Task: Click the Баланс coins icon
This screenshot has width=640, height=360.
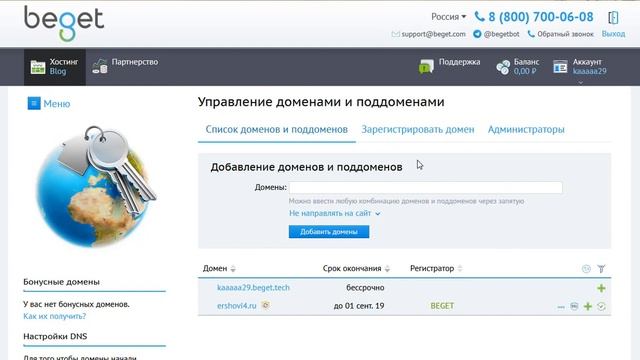Action: (x=503, y=67)
